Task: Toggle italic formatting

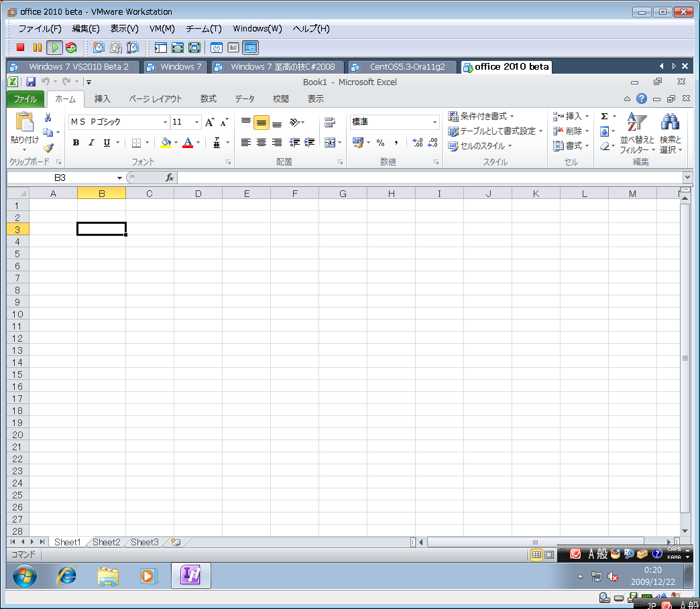Action: 91,143
